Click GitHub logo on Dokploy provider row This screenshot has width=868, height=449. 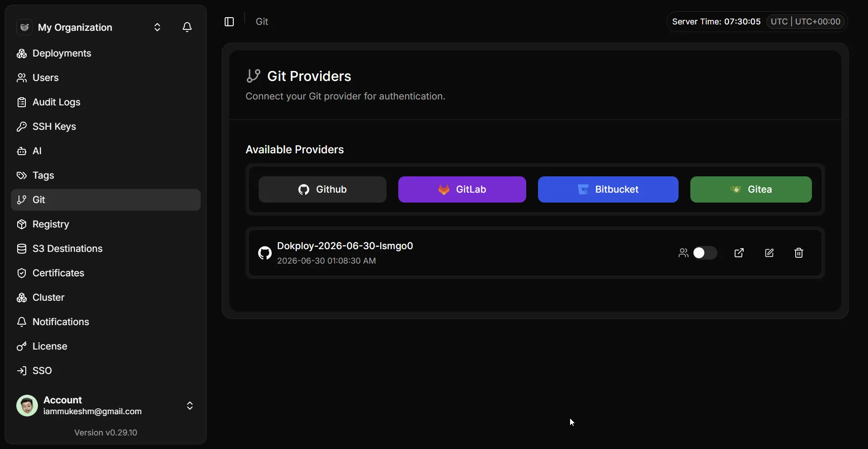pyautogui.click(x=265, y=253)
